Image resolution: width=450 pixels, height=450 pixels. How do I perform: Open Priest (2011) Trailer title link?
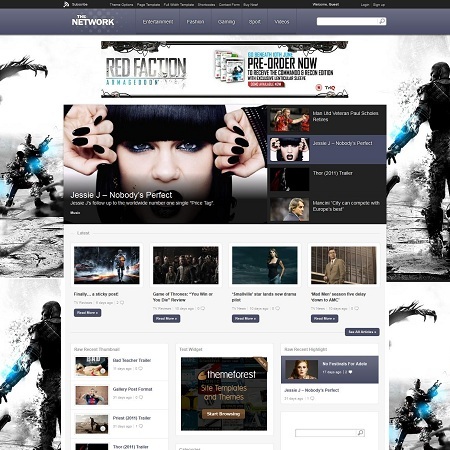pyautogui.click(x=132, y=418)
